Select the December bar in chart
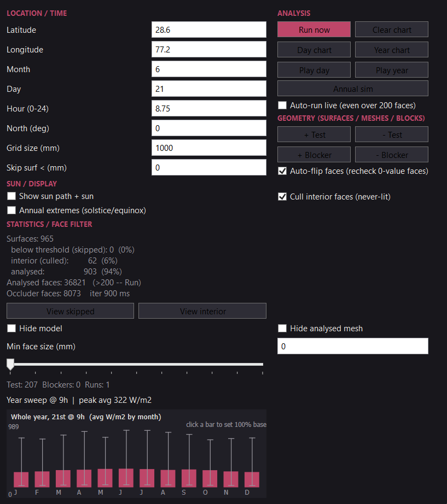This screenshot has width=447, height=504. tap(252, 479)
